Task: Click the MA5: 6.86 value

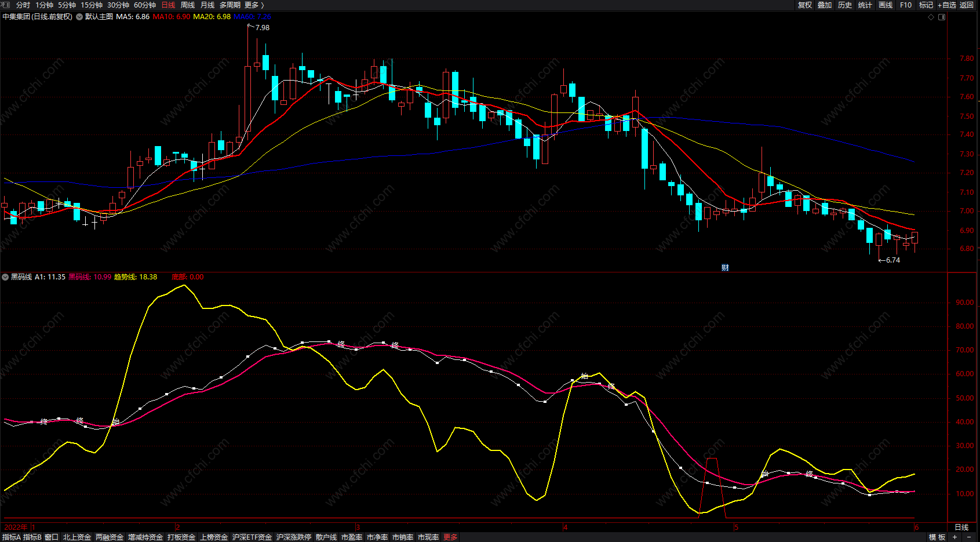Action: (133, 17)
